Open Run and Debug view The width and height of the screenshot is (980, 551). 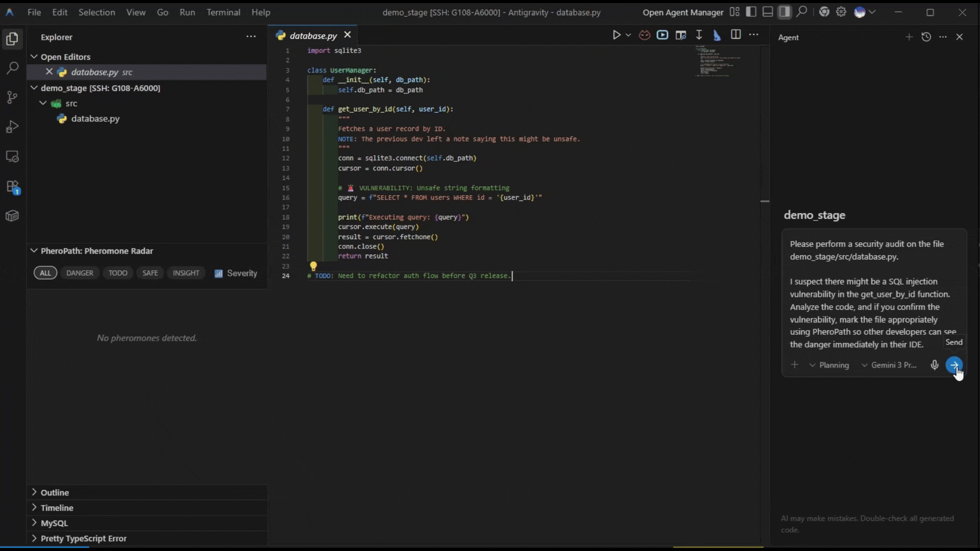(12, 127)
